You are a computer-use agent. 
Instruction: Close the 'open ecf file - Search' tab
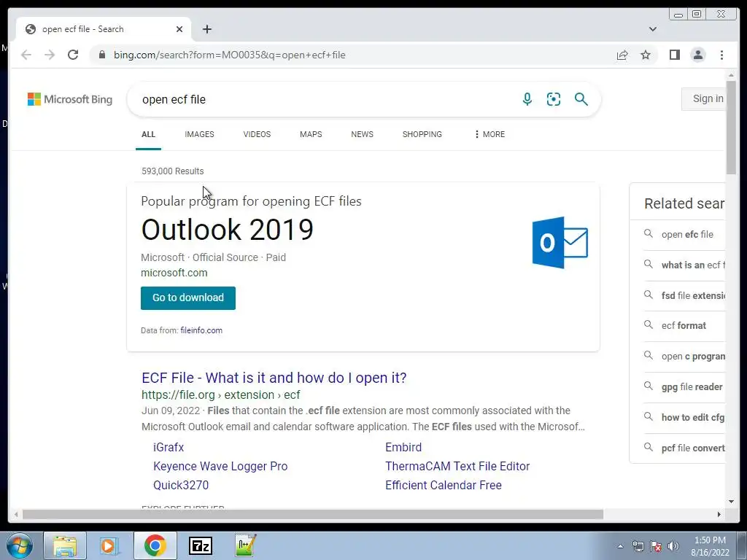point(179,29)
